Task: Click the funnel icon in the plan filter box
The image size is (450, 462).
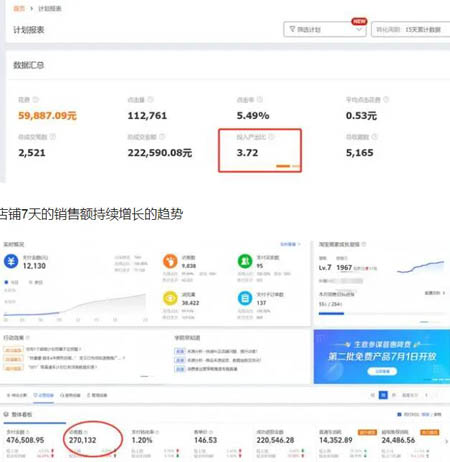Action: [x=292, y=29]
